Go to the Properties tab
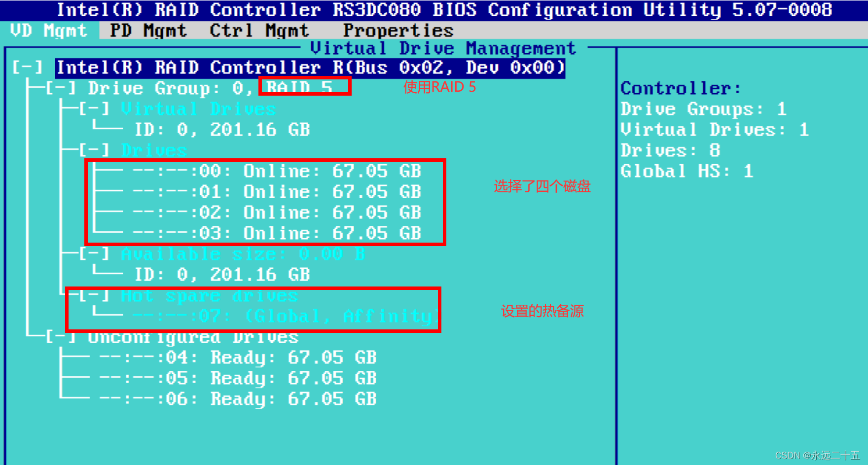868x465 pixels. (398, 31)
